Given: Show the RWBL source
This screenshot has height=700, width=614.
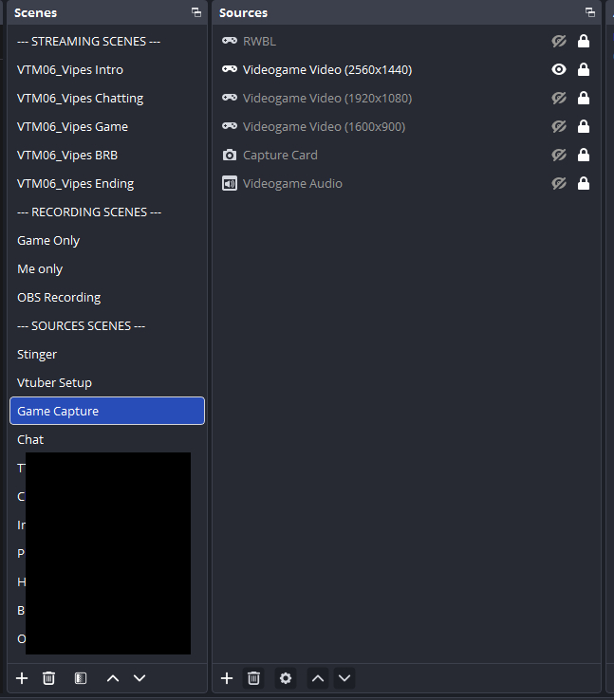Looking at the screenshot, I should (559, 42).
